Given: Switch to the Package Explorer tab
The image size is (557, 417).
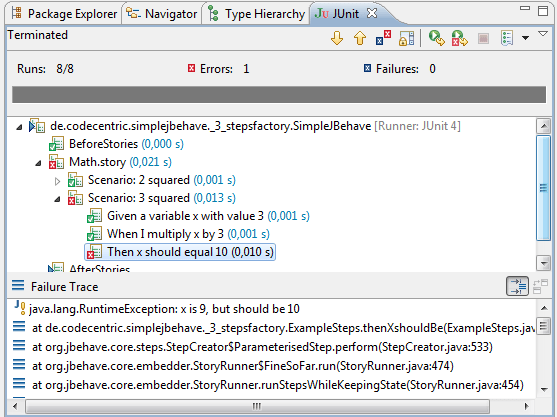Looking at the screenshot, I should point(64,14).
